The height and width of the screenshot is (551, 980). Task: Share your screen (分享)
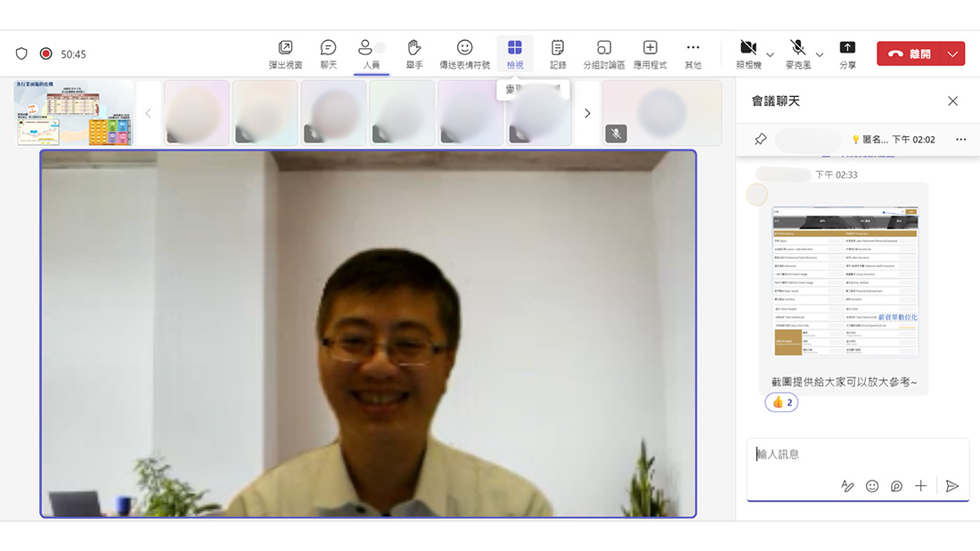[847, 54]
